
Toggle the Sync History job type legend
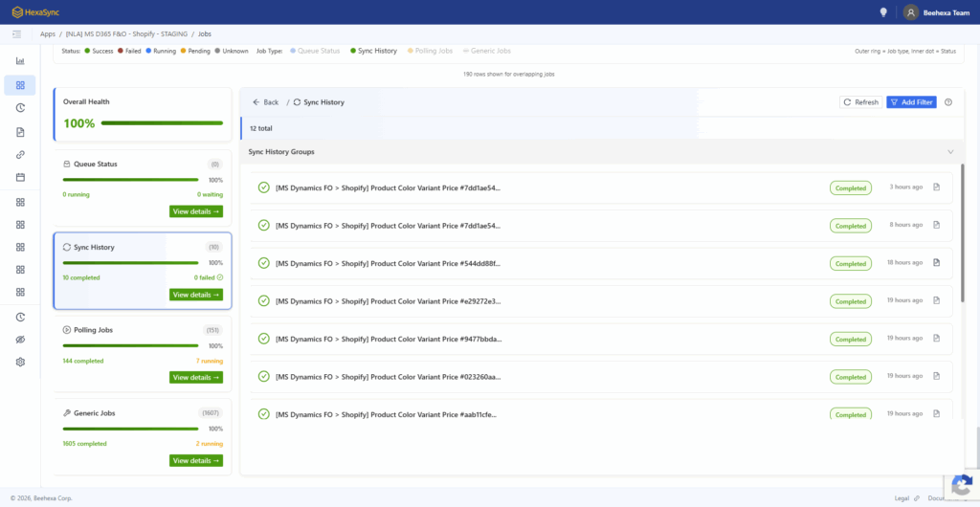374,51
